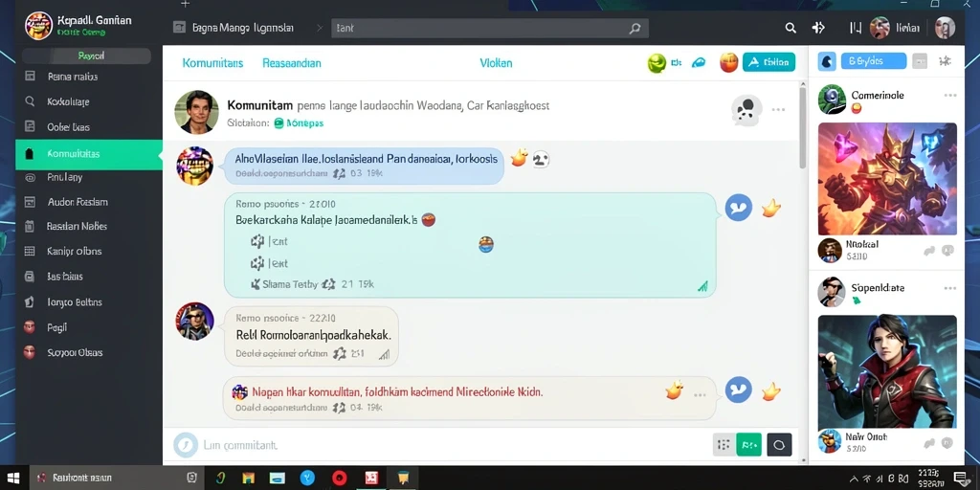Screen dimensions: 980x490
Task: Open the Komunitam header profile picture
Action: pos(196,113)
